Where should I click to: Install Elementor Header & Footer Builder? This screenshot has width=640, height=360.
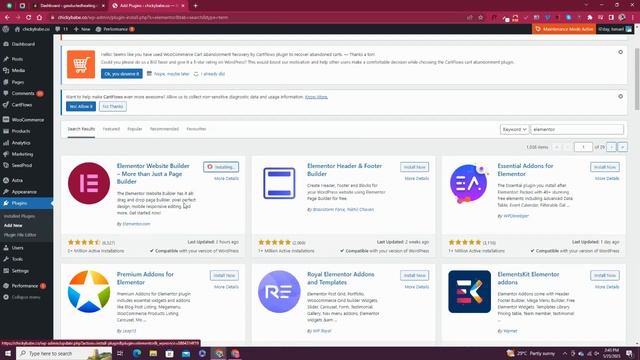414,167
